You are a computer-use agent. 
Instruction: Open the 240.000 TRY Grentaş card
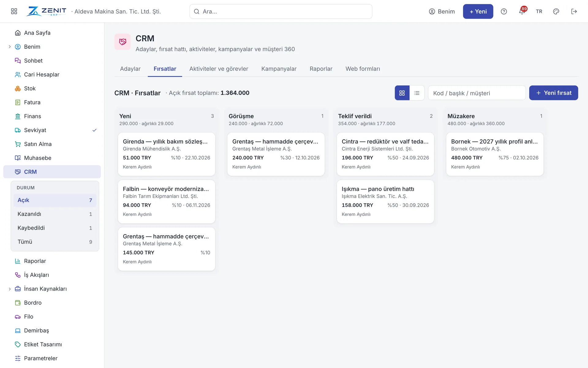(x=276, y=154)
